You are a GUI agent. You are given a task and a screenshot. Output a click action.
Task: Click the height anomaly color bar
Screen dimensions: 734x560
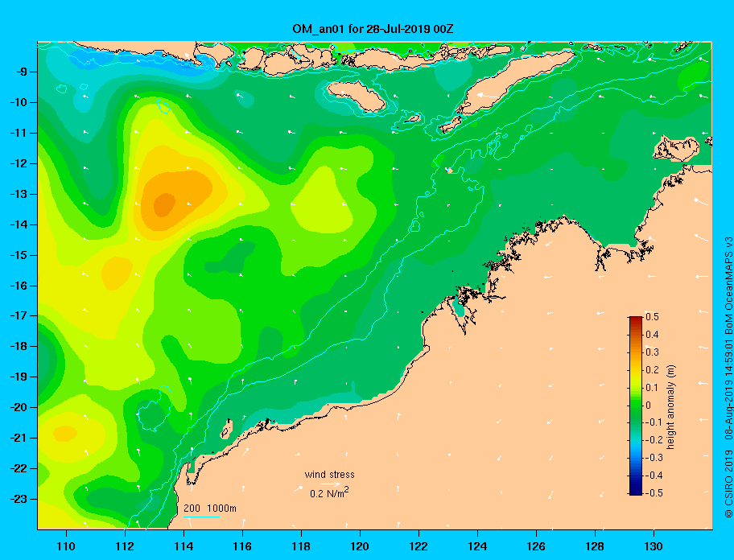tap(636, 406)
